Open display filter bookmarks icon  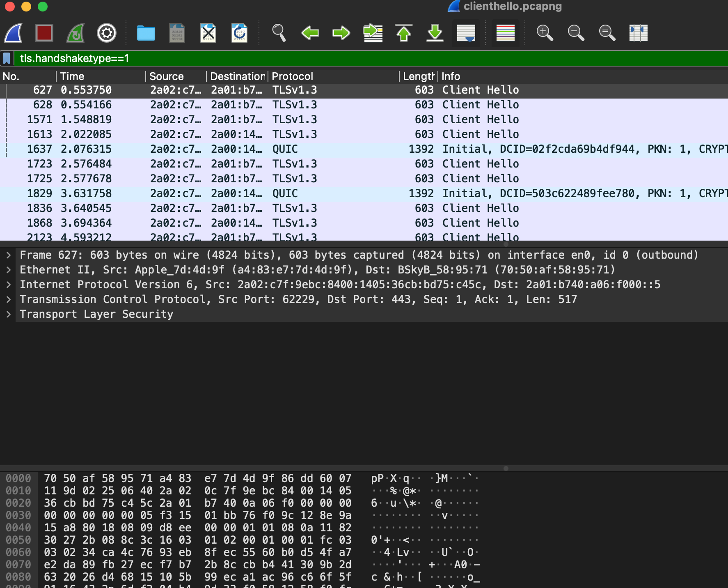(7, 58)
